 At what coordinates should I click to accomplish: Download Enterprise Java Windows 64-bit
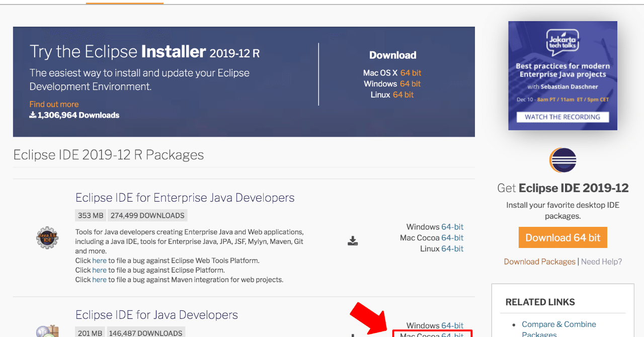pyautogui.click(x=452, y=227)
